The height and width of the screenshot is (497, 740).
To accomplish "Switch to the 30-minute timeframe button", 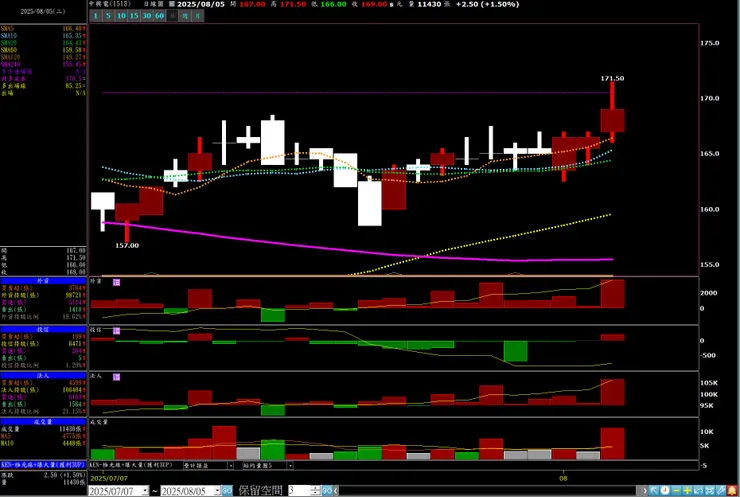I will pos(147,16).
